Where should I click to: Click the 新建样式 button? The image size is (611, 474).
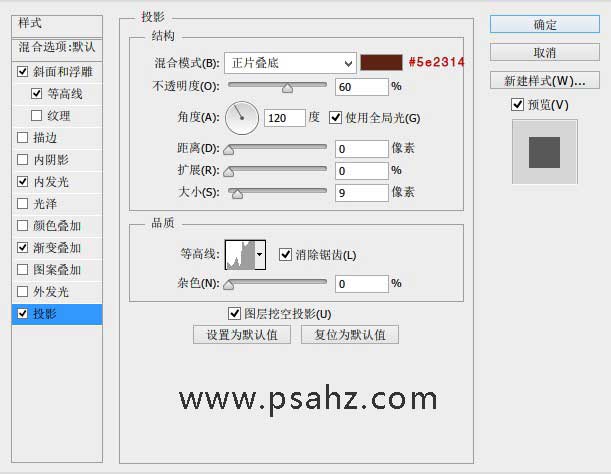pos(545,80)
